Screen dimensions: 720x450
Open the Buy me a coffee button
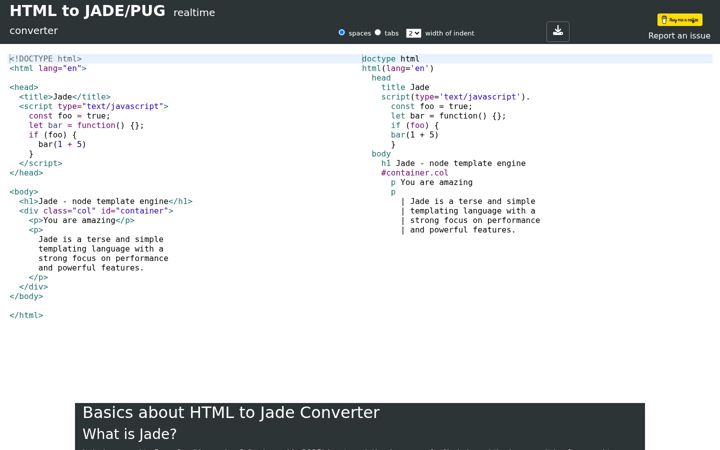click(680, 20)
